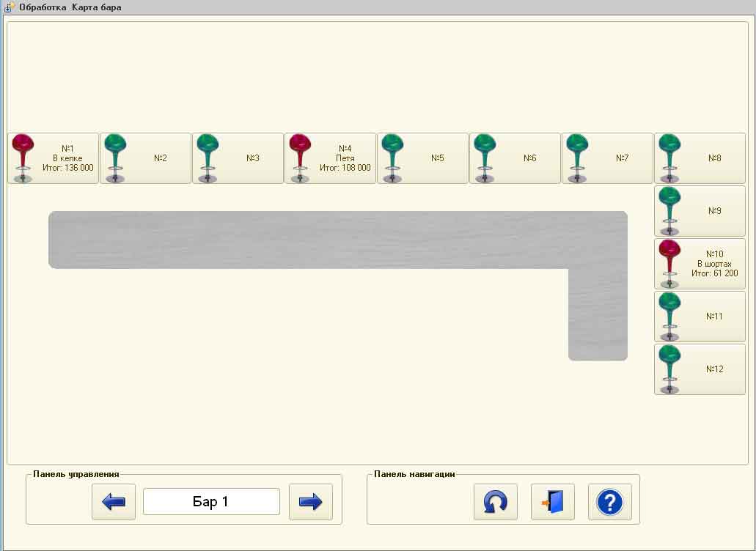756x551 pixels.
Task: Choose seat №6 on the bar map
Action: coord(515,158)
